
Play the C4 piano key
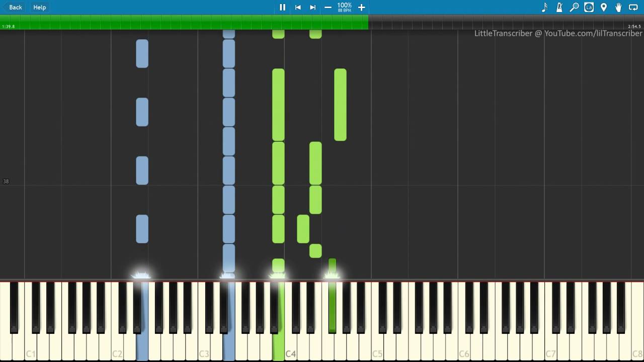[290, 347]
